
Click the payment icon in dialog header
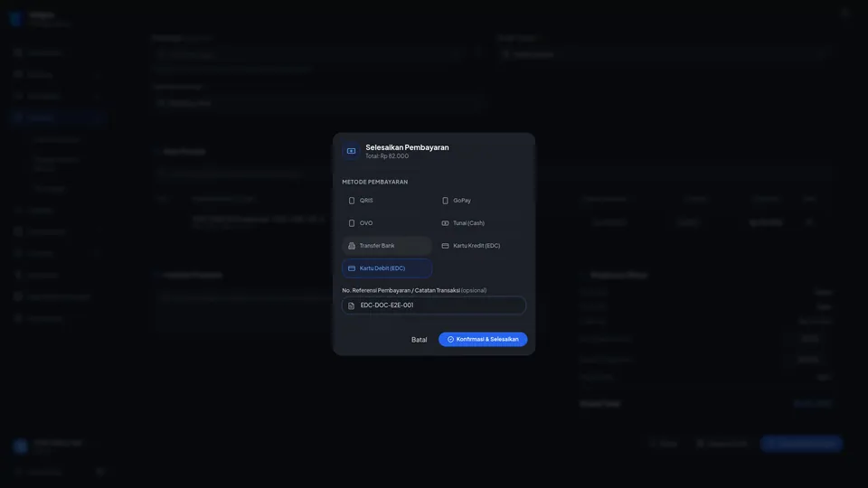click(351, 151)
